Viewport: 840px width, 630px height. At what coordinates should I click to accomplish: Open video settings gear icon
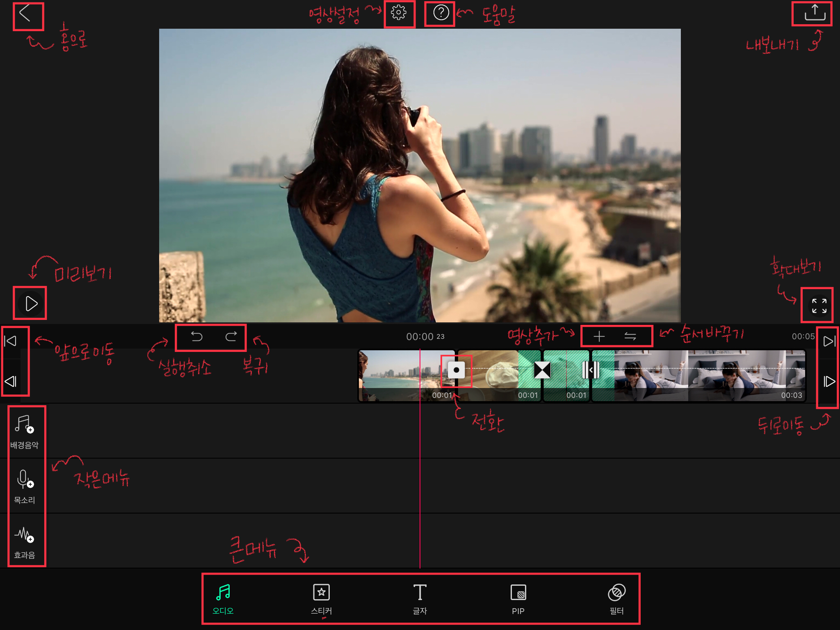399,13
